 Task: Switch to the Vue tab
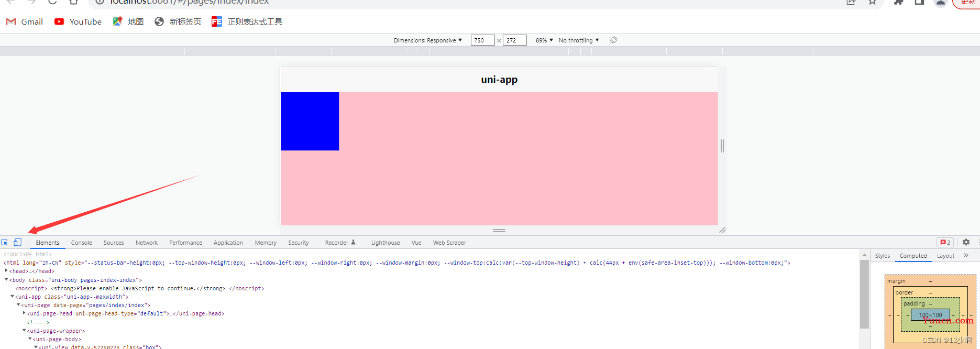(x=416, y=243)
